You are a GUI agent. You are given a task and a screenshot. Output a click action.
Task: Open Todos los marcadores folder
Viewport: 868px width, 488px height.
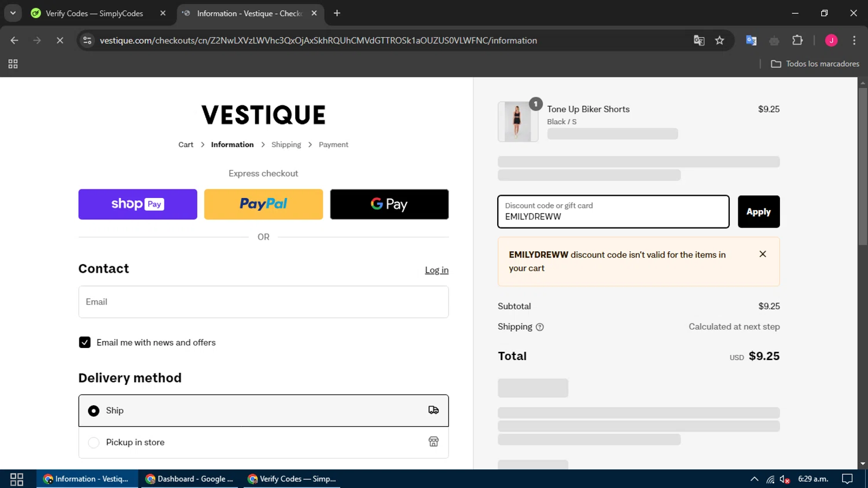tap(815, 64)
